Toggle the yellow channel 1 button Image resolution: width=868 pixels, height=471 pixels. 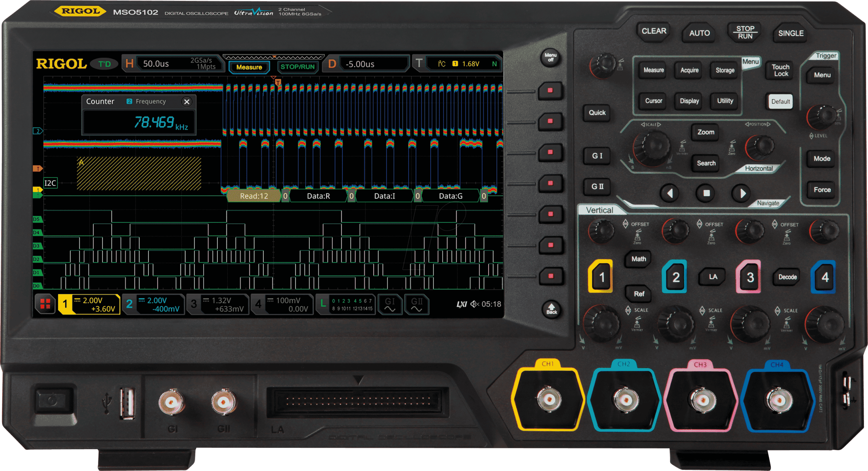coord(601,277)
